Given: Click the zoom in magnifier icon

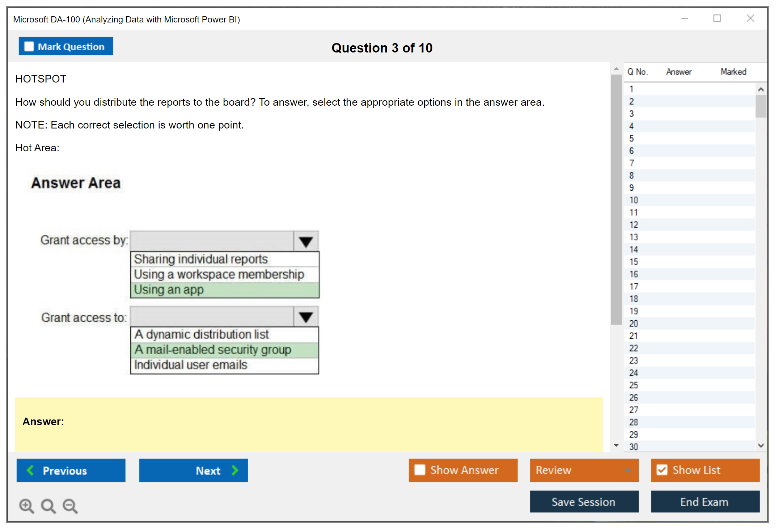Looking at the screenshot, I should point(26,506).
